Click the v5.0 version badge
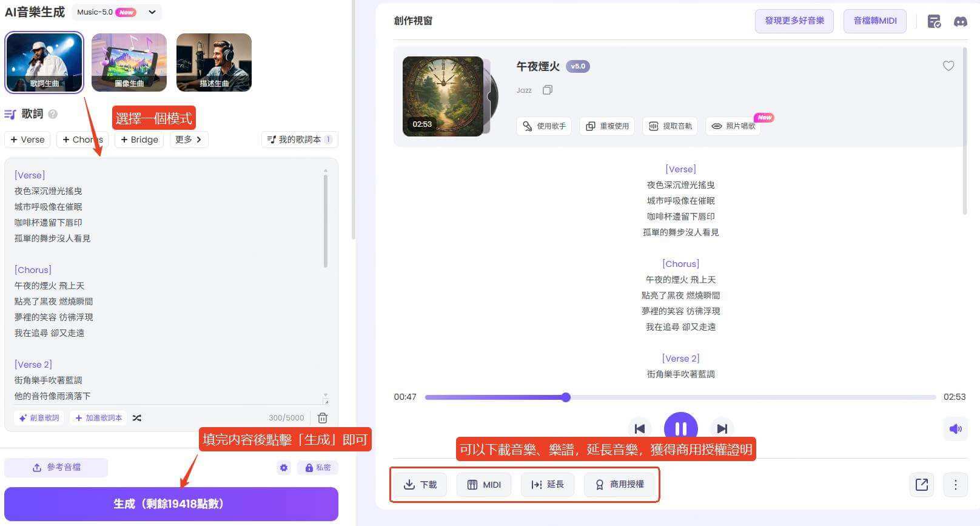980x526 pixels. [x=578, y=66]
